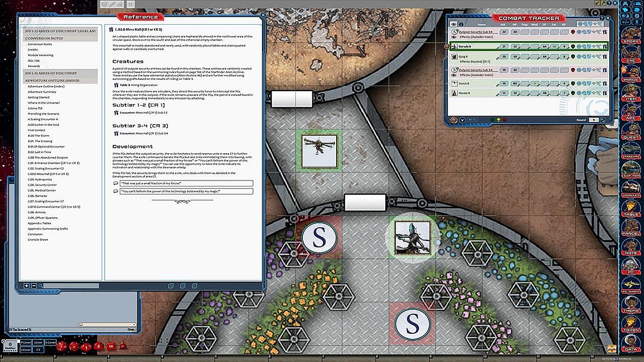Select Getting Started in Reference index
This screenshot has height=362, width=644.
tap(39, 98)
